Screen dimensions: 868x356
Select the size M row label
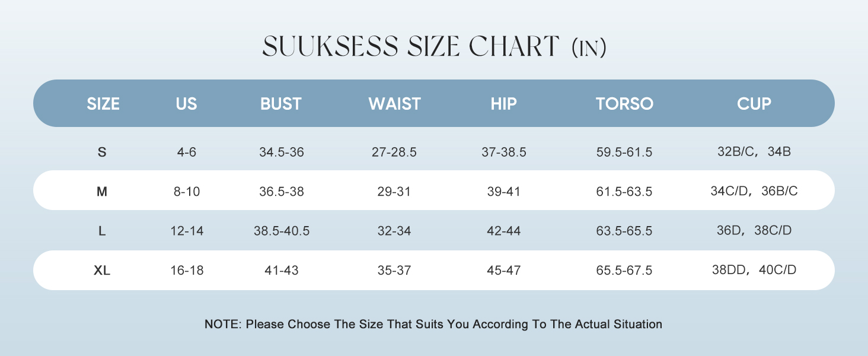[x=102, y=192]
